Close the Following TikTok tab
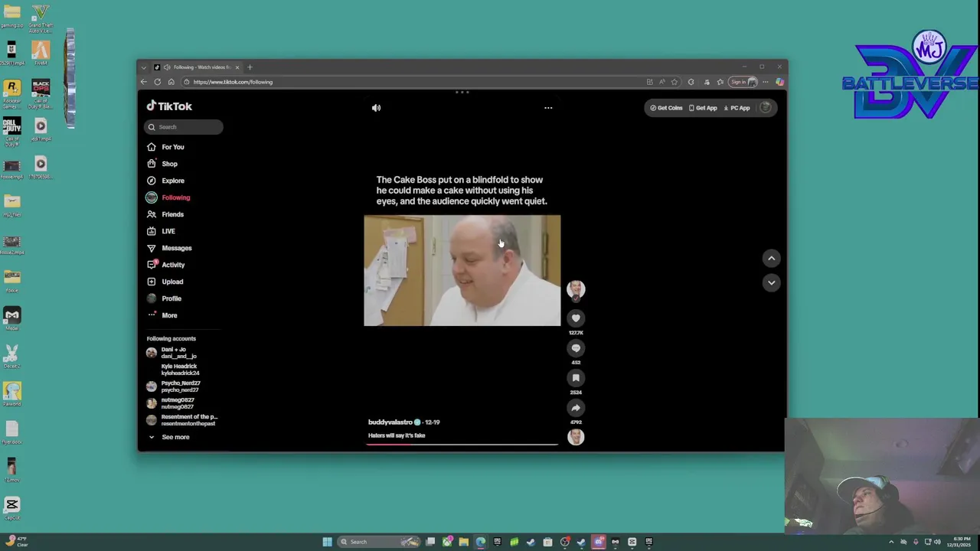Viewport: 980px width, 551px height. (237, 67)
